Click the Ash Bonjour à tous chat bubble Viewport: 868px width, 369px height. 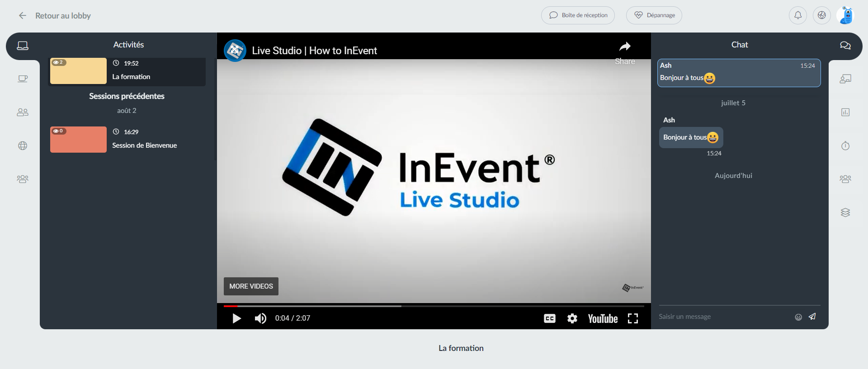pyautogui.click(x=691, y=137)
